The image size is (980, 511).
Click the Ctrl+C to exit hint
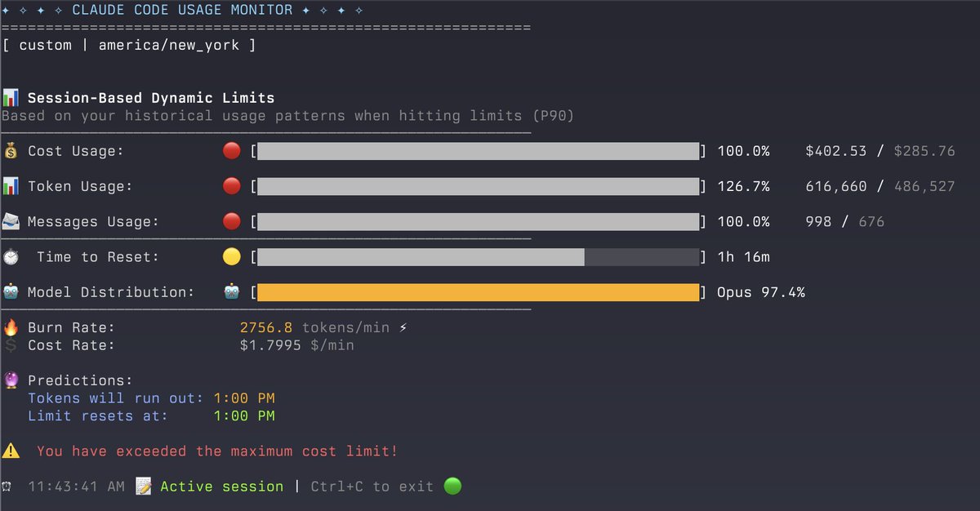372,487
